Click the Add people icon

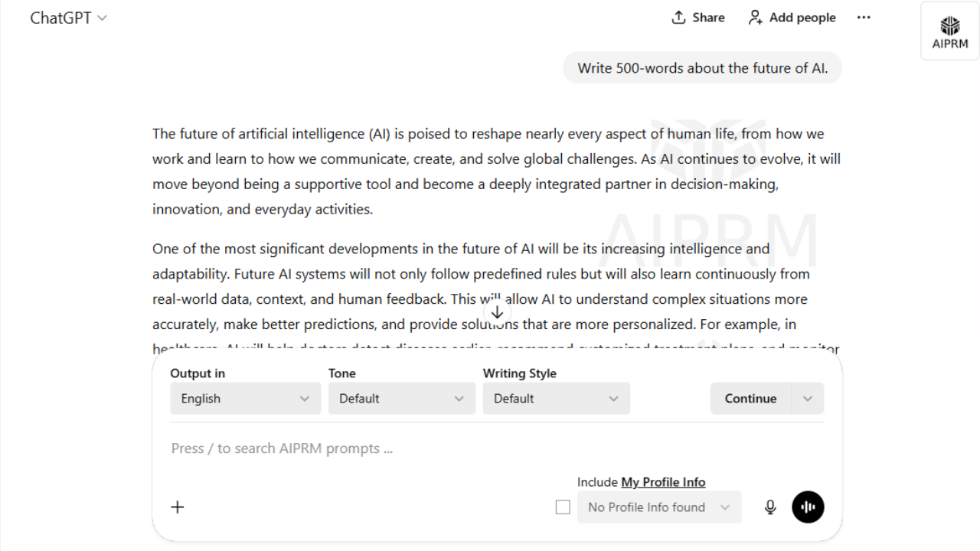click(755, 18)
